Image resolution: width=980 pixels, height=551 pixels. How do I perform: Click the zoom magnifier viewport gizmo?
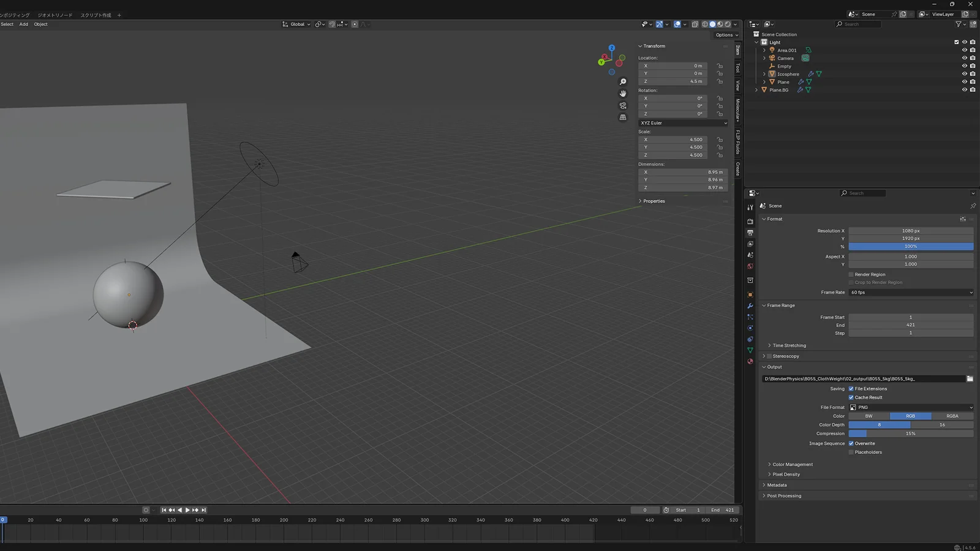click(623, 82)
